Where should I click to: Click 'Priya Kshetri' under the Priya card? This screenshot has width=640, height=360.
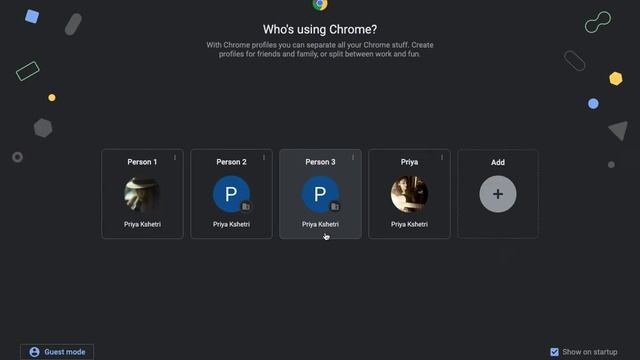coord(409,224)
